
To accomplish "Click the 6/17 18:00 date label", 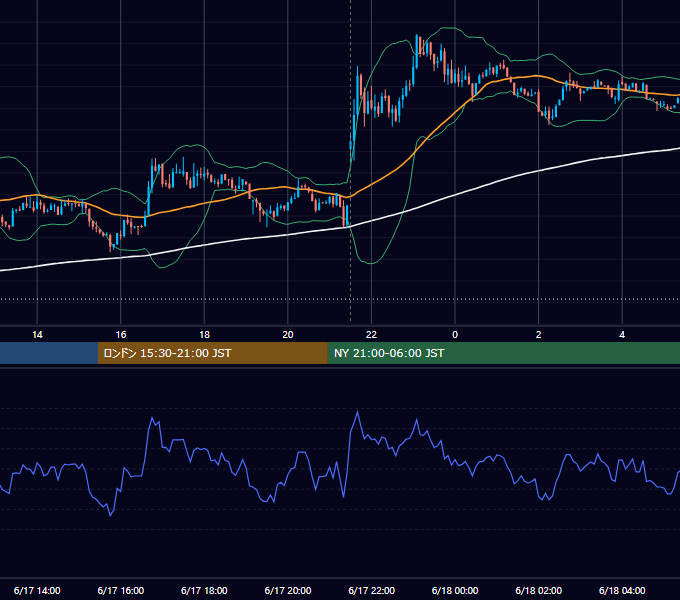I will [x=204, y=590].
